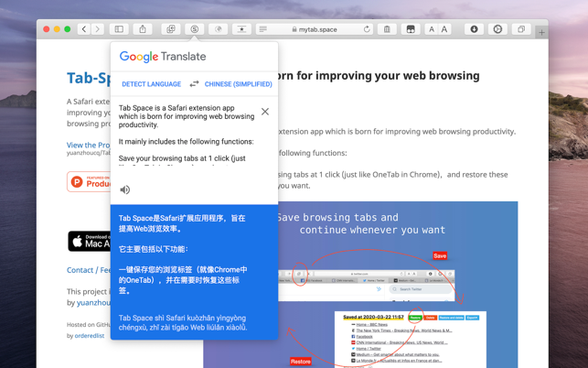The height and width of the screenshot is (368, 588).
Task: Clear the source text in Translate popup
Action: coord(265,112)
